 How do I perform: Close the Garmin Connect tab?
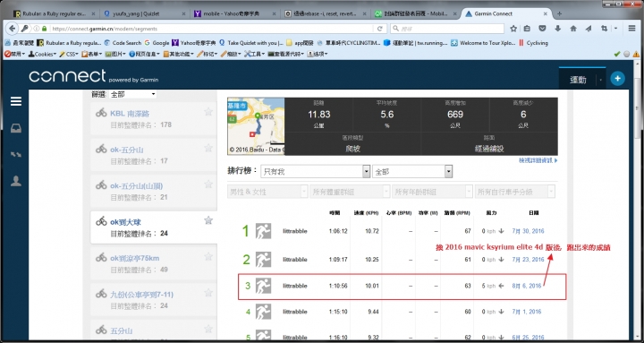[x=546, y=13]
